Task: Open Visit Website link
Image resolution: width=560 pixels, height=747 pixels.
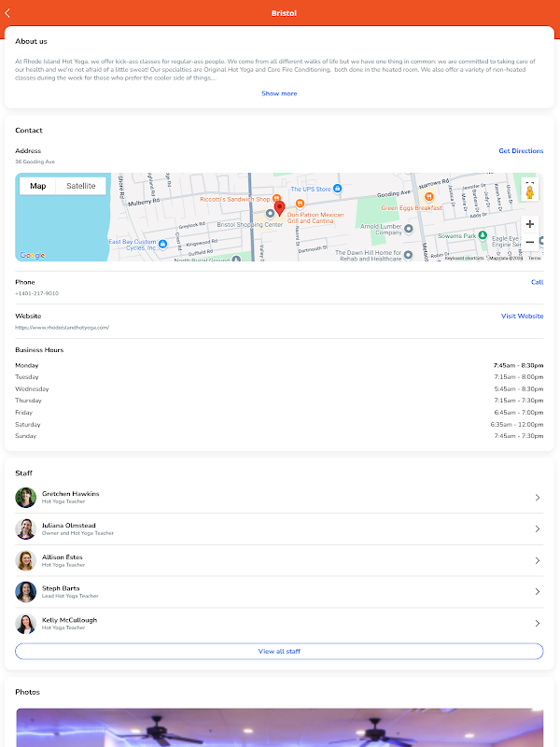Action: [522, 316]
